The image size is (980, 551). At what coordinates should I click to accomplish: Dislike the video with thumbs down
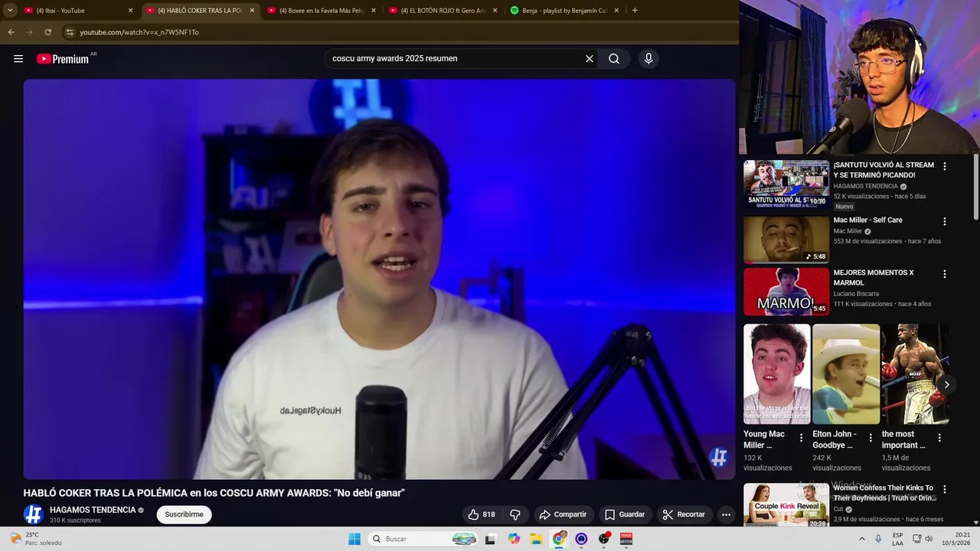[515, 514]
